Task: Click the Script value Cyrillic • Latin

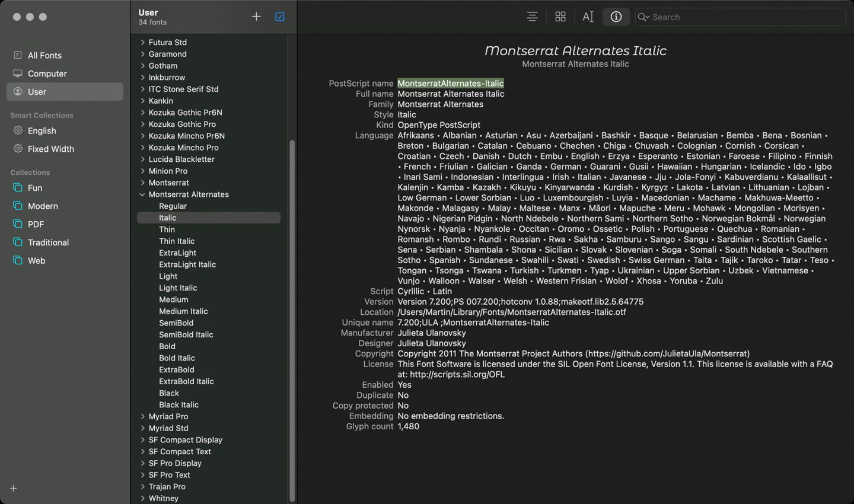Action: (425, 291)
